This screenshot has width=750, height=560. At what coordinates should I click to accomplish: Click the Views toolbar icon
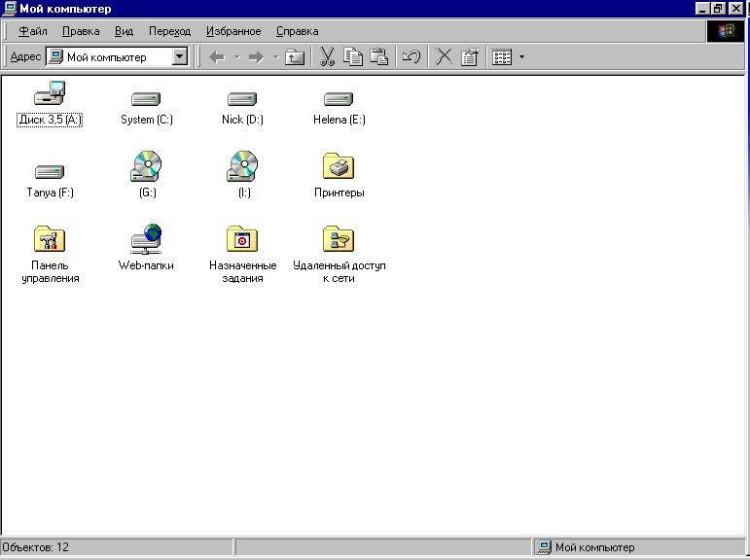[502, 57]
